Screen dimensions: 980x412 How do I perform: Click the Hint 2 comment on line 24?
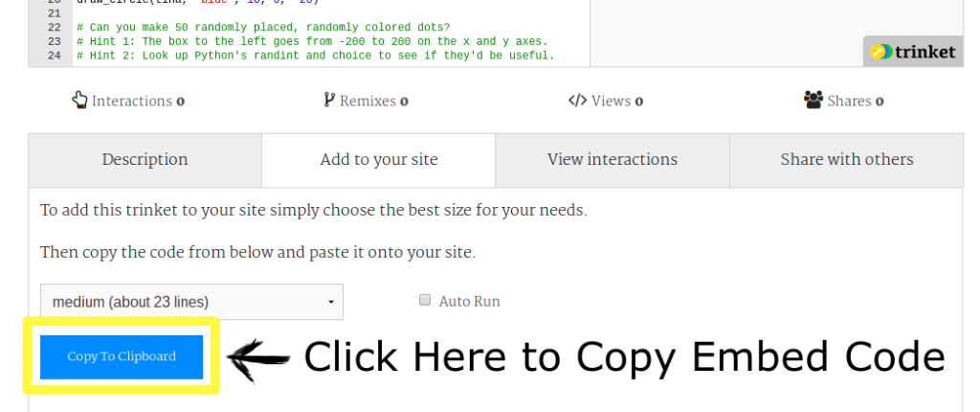click(316, 56)
